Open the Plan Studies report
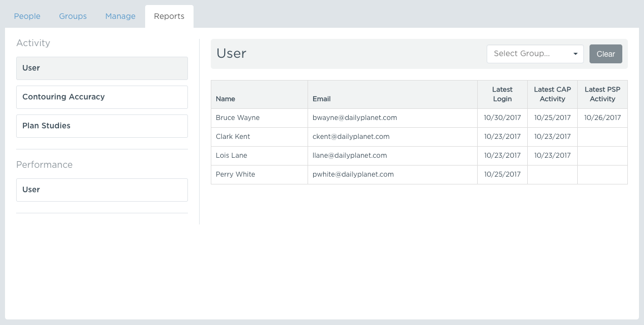 coord(102,126)
